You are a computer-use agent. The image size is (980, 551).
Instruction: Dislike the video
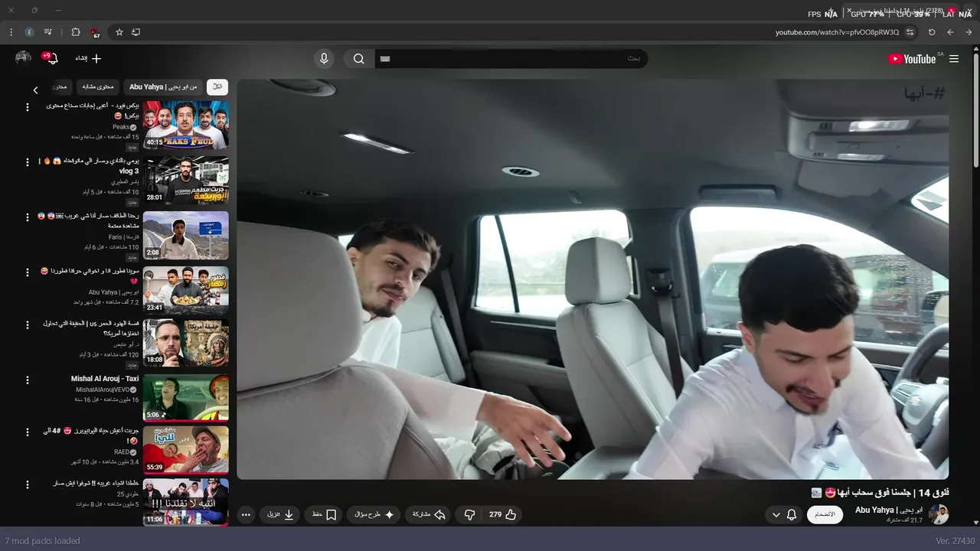470,515
